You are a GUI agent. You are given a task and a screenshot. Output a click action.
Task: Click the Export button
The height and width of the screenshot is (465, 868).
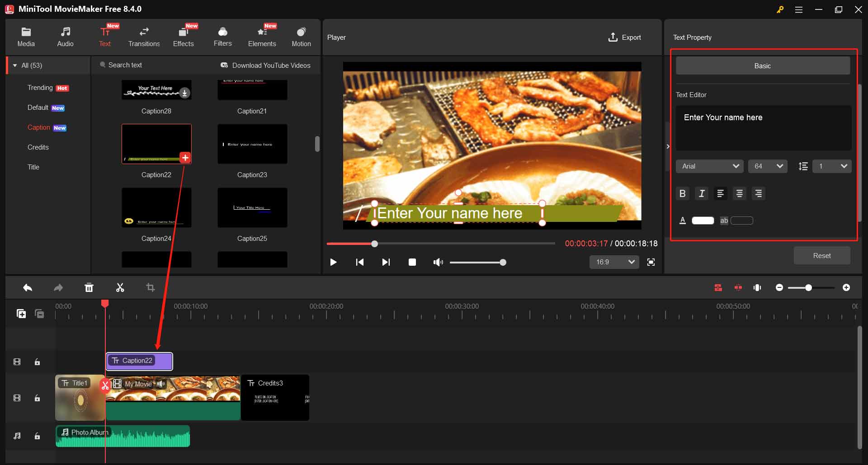pos(624,38)
